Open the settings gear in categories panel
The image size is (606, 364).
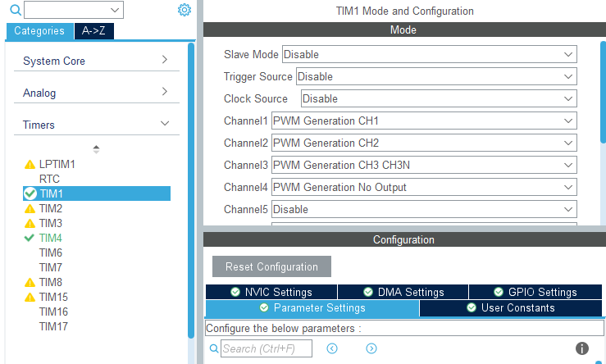[185, 10]
